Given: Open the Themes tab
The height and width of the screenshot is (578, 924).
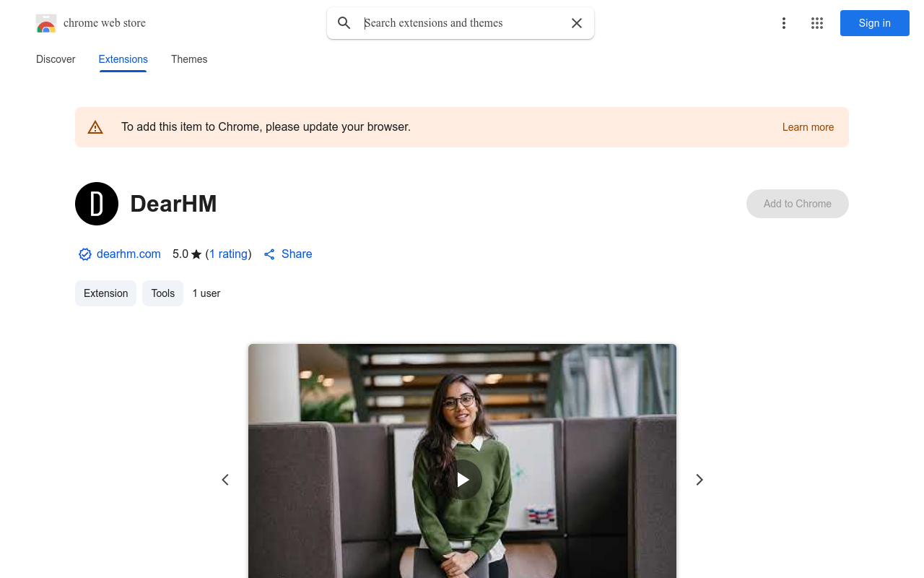Looking at the screenshot, I should [x=189, y=59].
